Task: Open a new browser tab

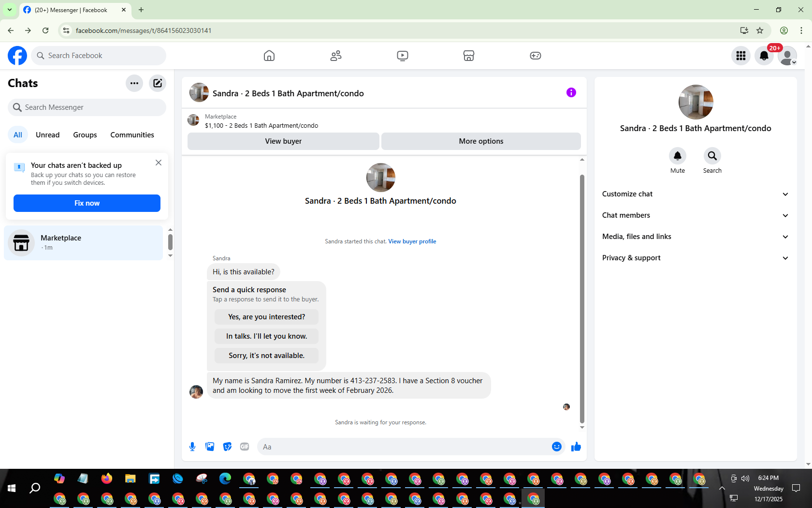Action: (x=141, y=10)
